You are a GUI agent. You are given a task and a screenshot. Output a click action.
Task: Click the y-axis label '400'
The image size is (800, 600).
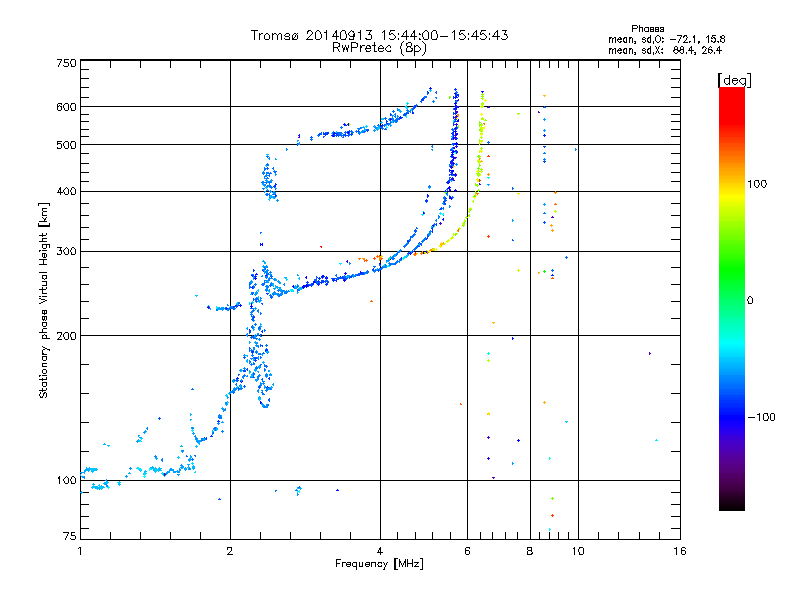click(67, 191)
